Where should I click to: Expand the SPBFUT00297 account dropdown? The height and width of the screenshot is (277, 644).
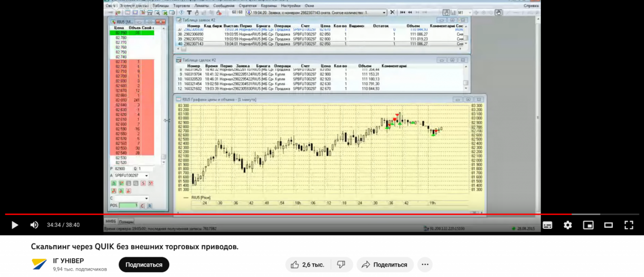(146, 176)
